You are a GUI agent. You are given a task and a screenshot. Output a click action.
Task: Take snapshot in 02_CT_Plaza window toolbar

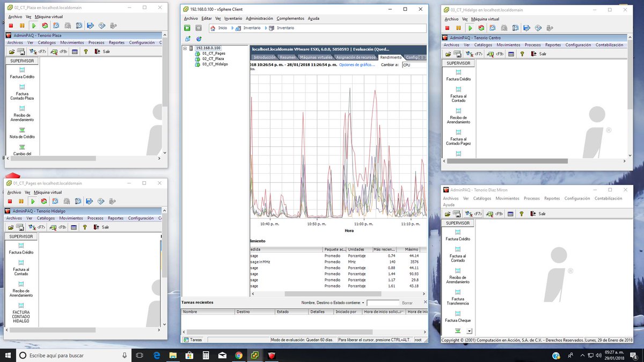[x=56, y=26]
